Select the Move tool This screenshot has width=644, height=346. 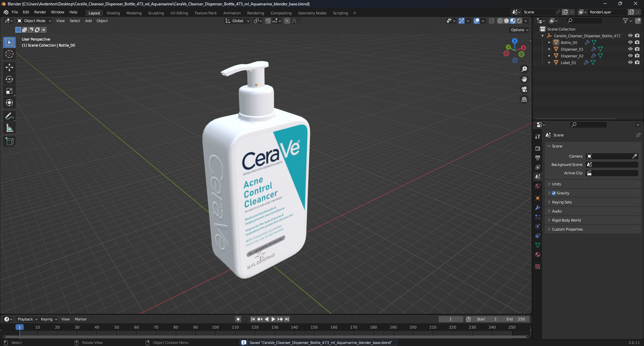9,67
